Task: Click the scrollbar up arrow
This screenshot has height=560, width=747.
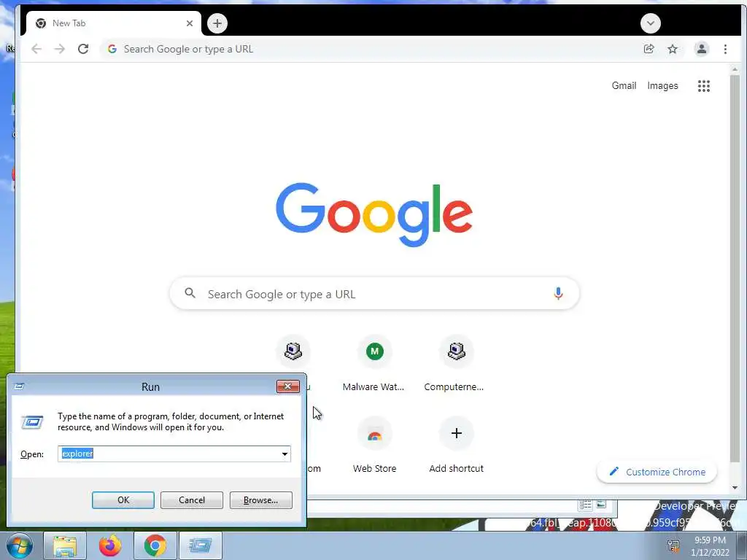Action: click(735, 69)
